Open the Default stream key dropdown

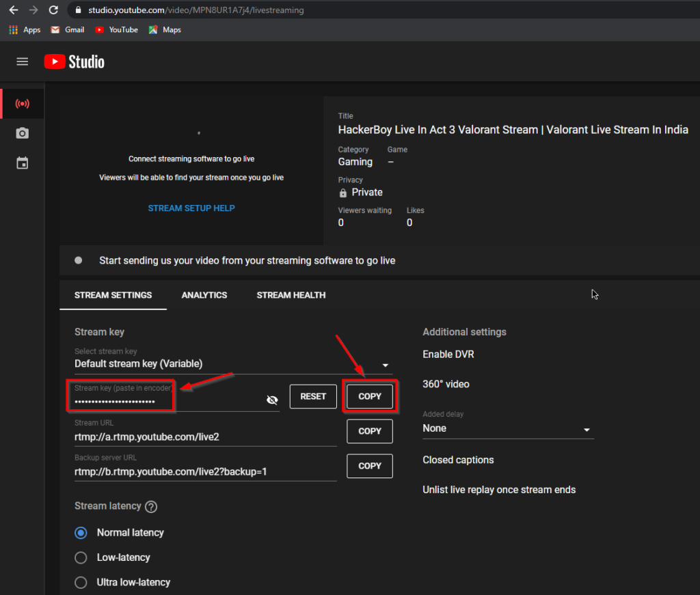[234, 364]
